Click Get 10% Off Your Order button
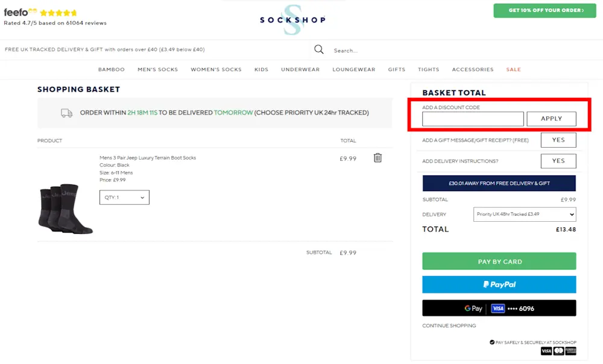This screenshot has width=603, height=364. pos(545,10)
